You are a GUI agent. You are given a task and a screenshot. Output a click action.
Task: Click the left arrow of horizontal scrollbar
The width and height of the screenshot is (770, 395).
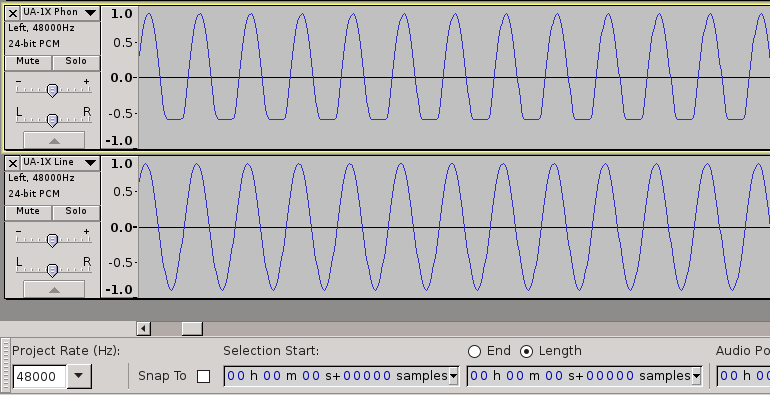pos(143,328)
